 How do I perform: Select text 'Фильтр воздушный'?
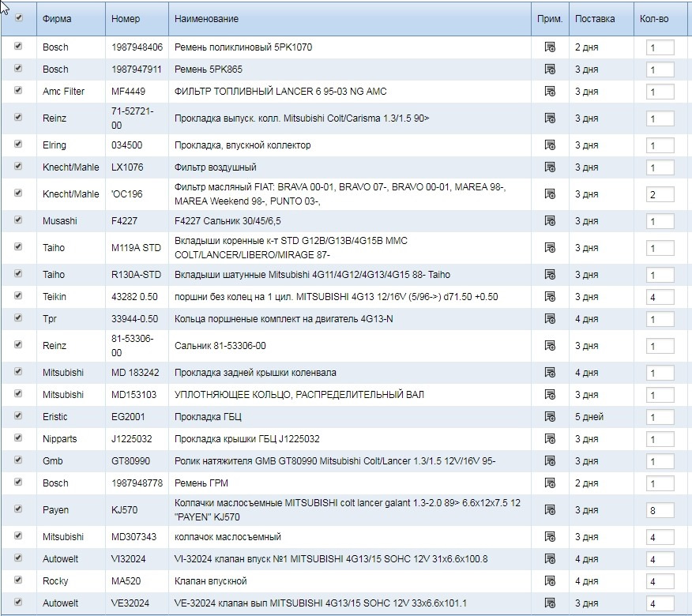coord(216,167)
